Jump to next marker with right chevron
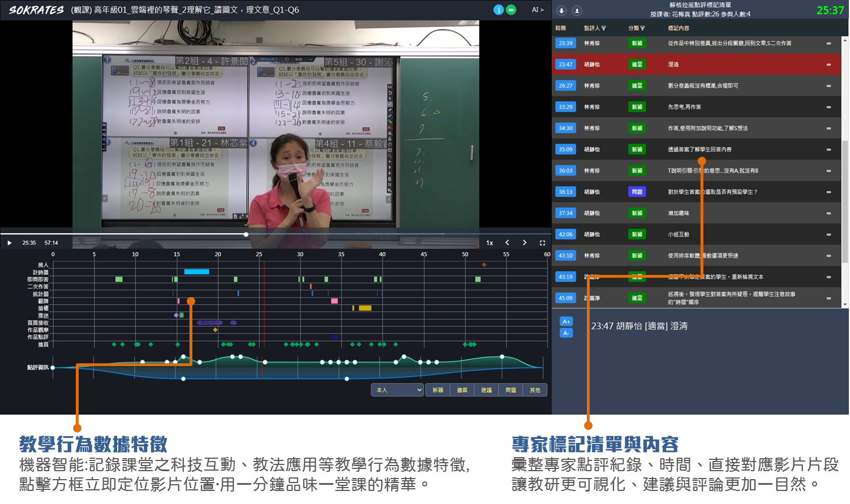 point(525,243)
